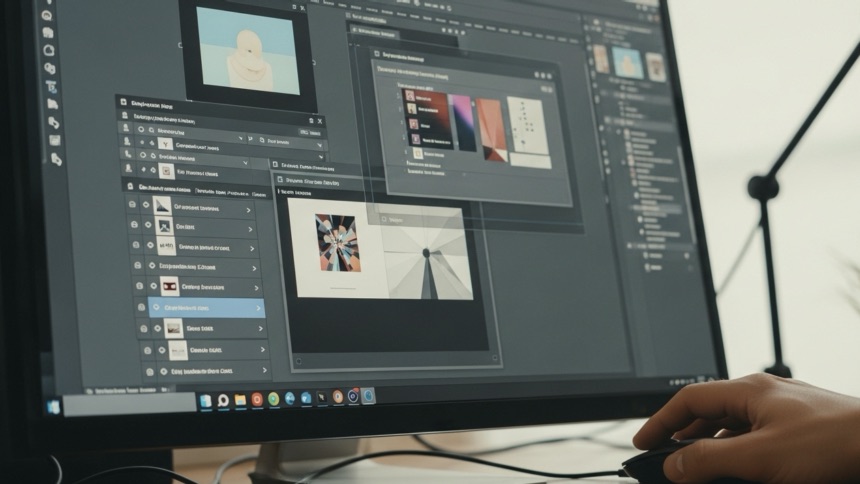Select the Type tool with T icon
860x484 pixels.
51,86
